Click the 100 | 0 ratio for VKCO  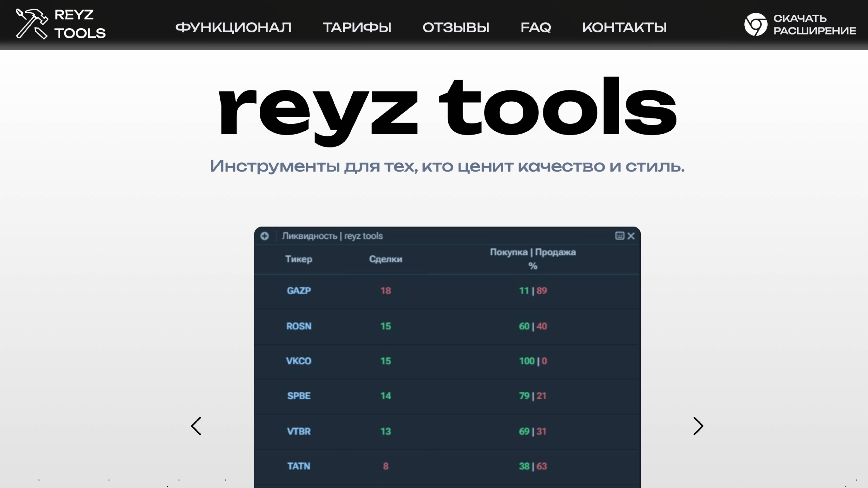[x=533, y=361]
